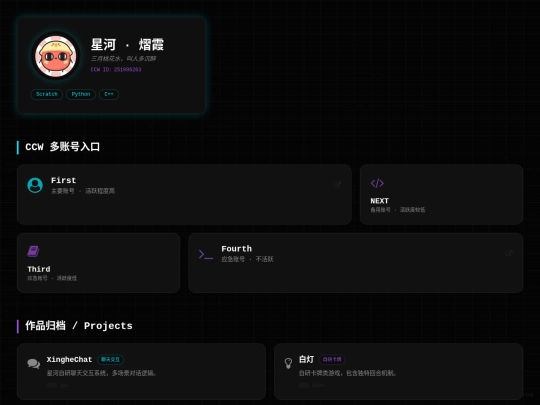Click the 作品归档 / Projects heading

[x=79, y=326]
